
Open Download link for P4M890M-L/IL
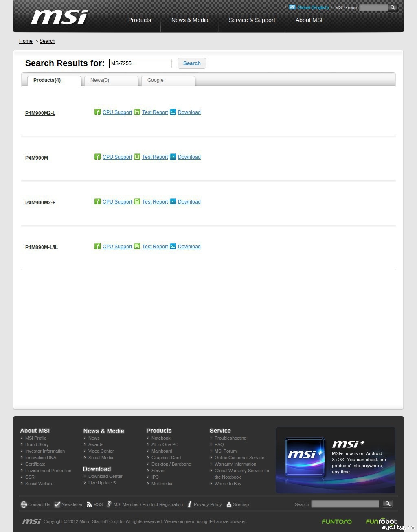click(x=189, y=247)
